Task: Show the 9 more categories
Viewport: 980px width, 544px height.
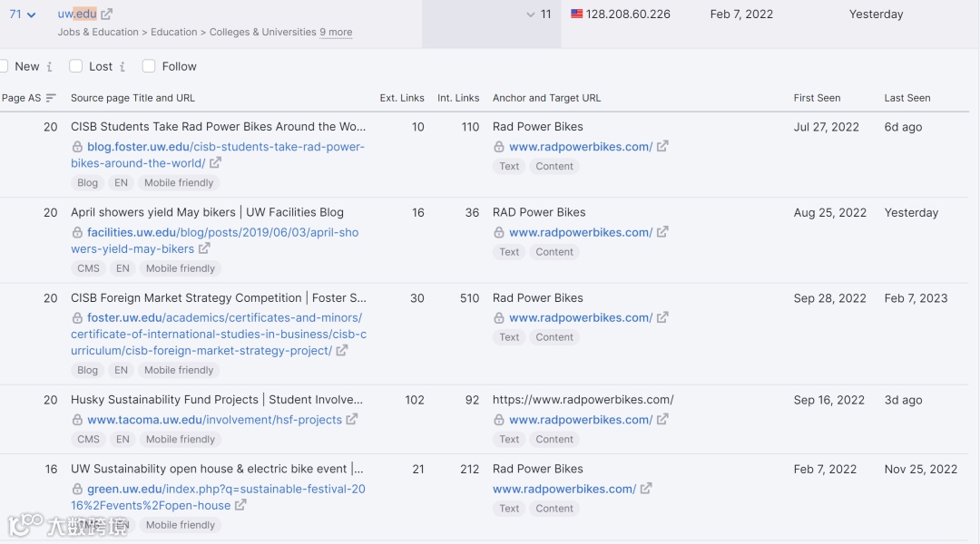Action: [x=336, y=33]
